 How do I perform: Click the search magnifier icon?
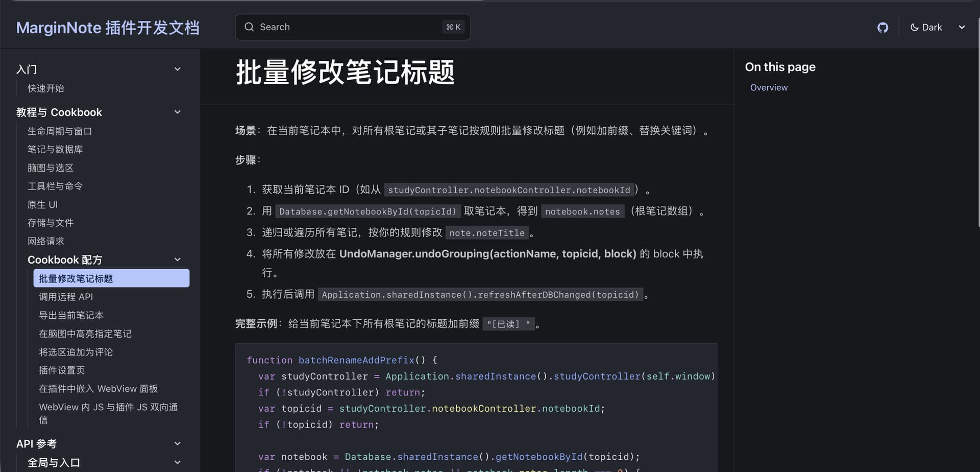pyautogui.click(x=249, y=27)
